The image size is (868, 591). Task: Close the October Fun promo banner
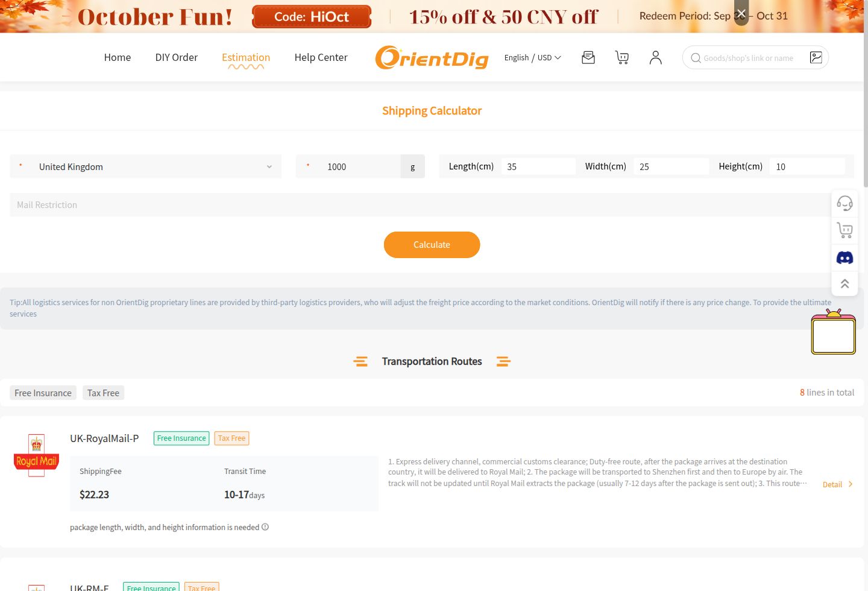pos(741,13)
